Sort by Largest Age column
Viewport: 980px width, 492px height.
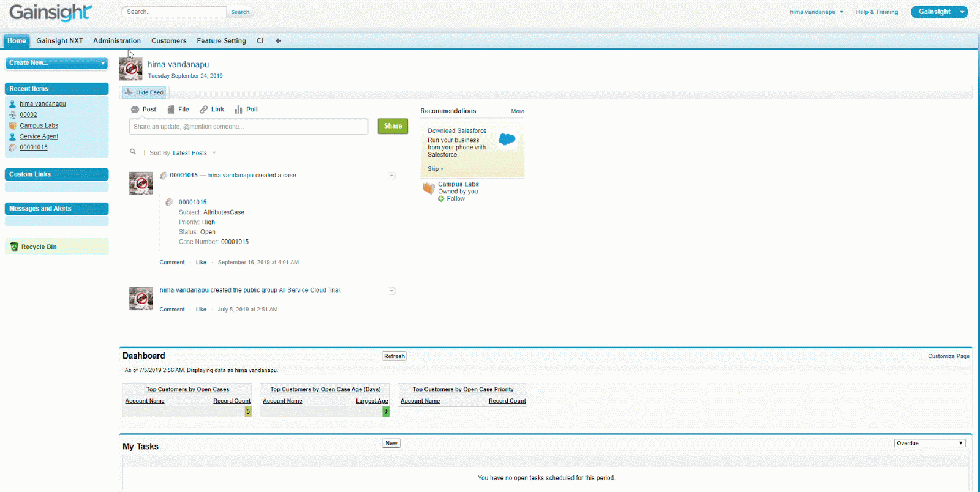(x=372, y=401)
